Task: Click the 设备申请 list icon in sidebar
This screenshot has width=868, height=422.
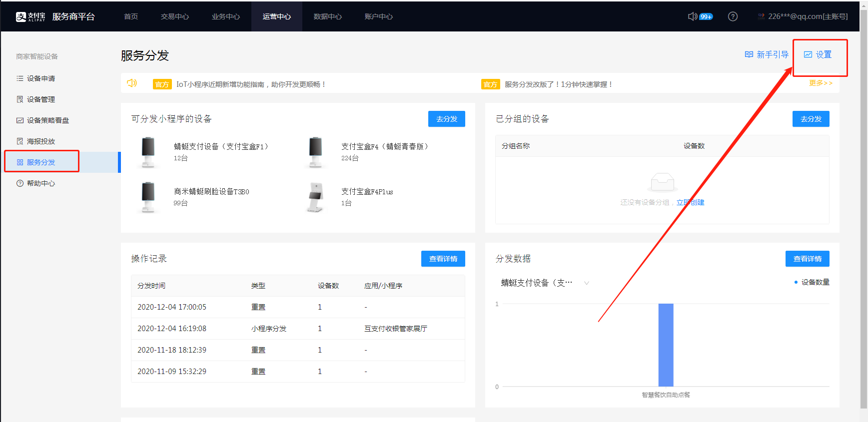Action: tap(20, 78)
